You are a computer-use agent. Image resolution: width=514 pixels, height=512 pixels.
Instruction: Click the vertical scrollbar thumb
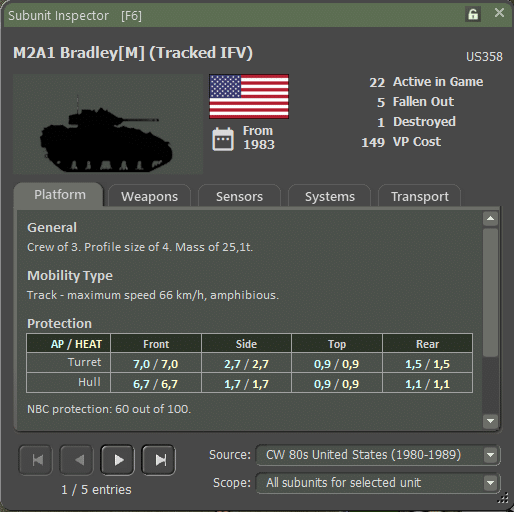490,293
